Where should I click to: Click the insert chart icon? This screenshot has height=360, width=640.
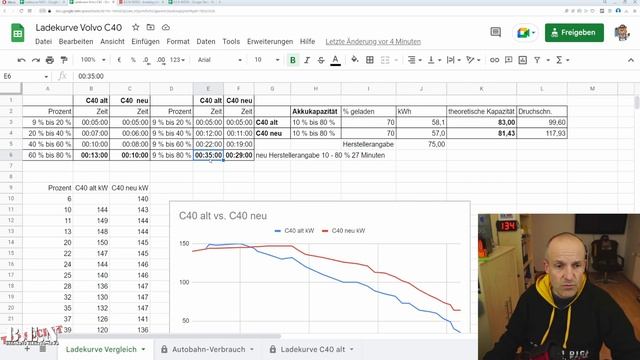[x=522, y=60]
